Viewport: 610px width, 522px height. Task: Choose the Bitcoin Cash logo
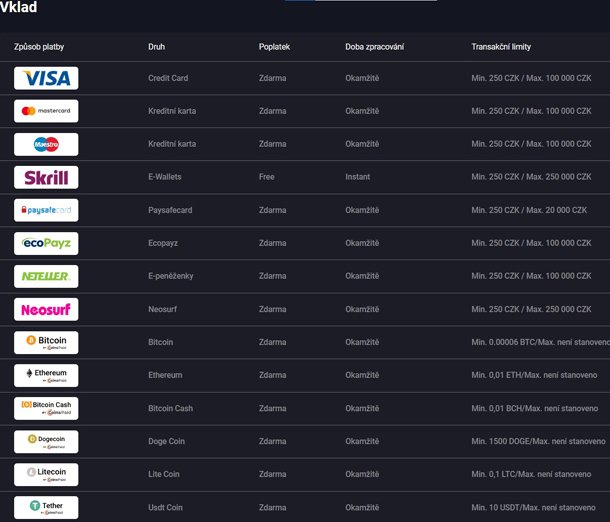pos(46,408)
